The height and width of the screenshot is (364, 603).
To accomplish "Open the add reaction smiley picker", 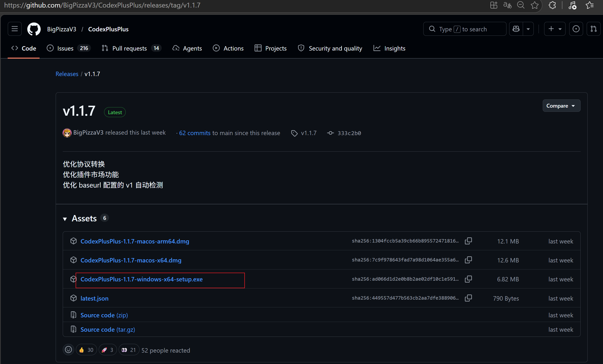I will tap(68, 350).
